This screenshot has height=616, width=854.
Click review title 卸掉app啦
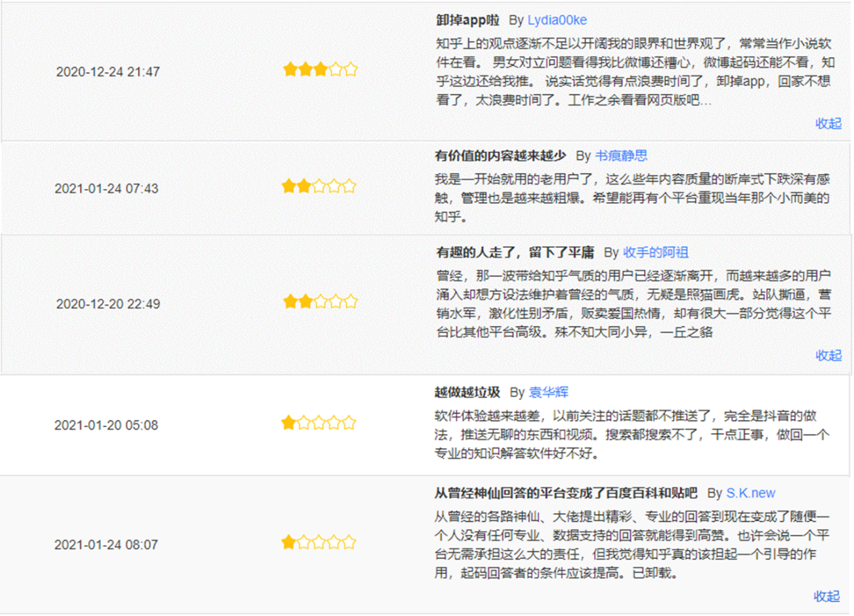(x=467, y=20)
